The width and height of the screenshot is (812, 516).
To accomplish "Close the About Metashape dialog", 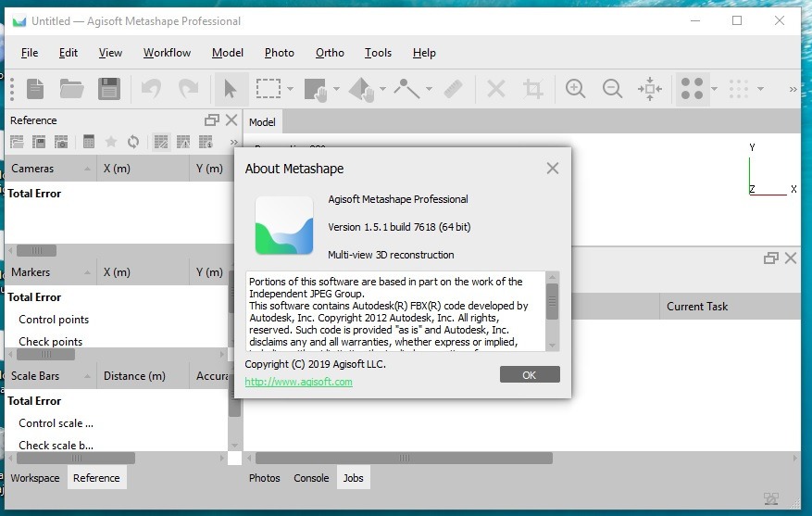I will coord(553,169).
